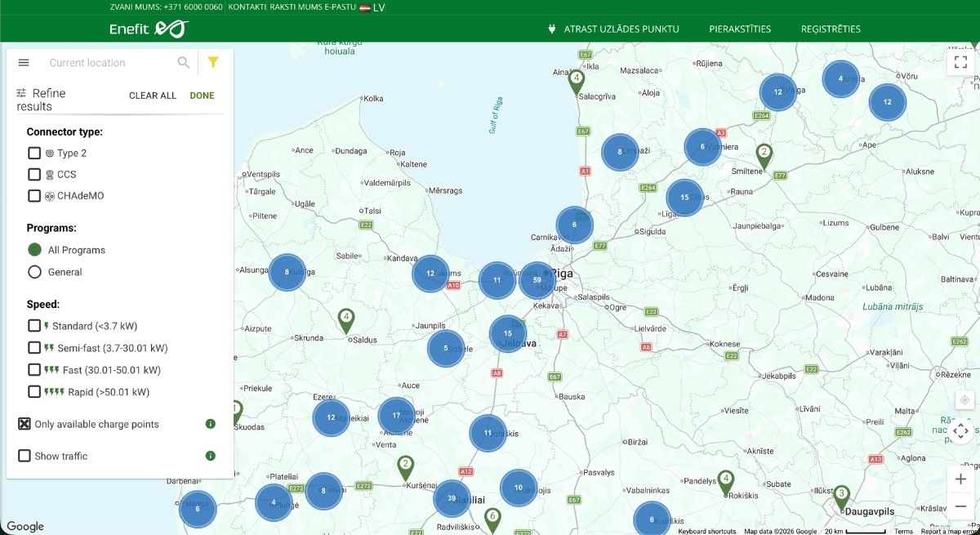This screenshot has width=980, height=535.
Task: Uncheck Only available charge points
Action: [24, 424]
